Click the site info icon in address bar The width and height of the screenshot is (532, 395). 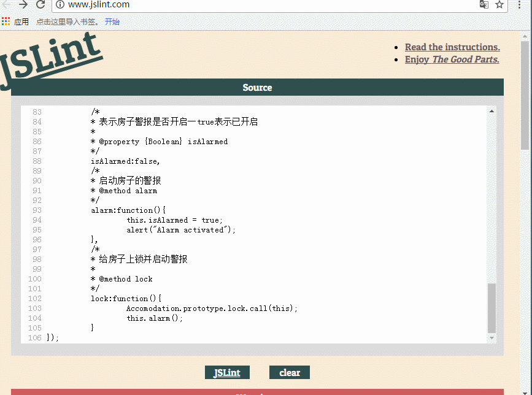point(60,4)
